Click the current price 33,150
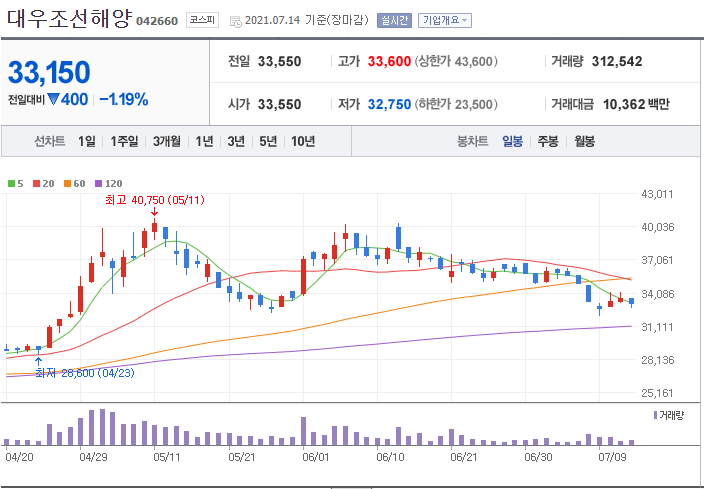Screen dimensions: 704x489 pyautogui.click(x=49, y=72)
